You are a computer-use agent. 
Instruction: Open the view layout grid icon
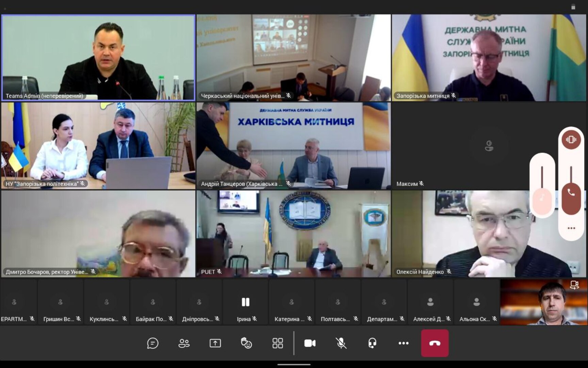[278, 343]
